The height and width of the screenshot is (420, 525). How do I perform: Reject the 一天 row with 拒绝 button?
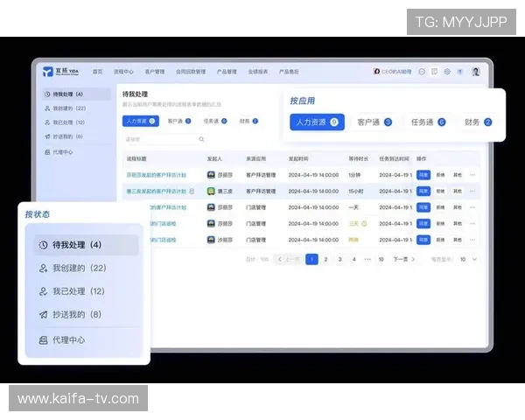coord(440,207)
